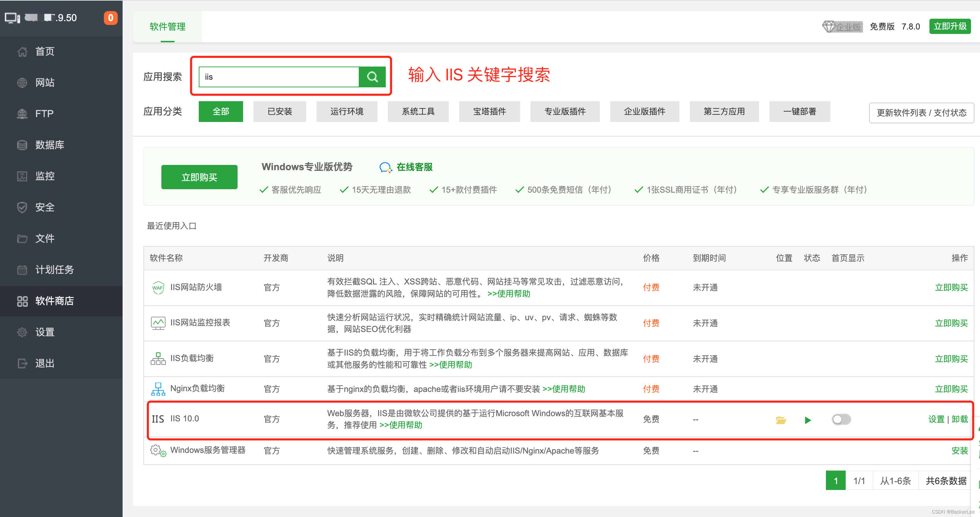The height and width of the screenshot is (517, 980).
Task: Select 软件商店 in the sidebar
Action: pyautogui.click(x=61, y=301)
